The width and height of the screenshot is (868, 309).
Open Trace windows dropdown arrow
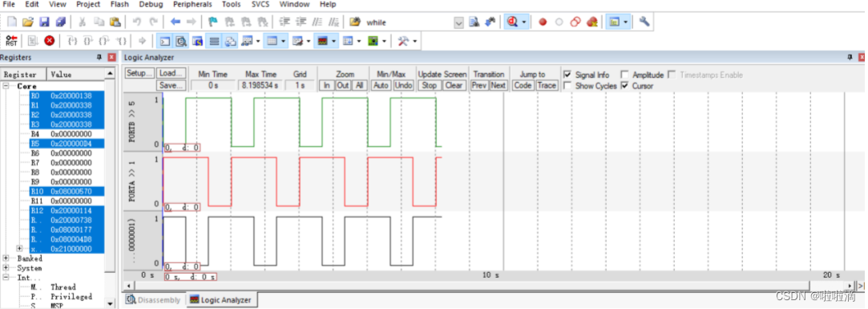(x=359, y=40)
